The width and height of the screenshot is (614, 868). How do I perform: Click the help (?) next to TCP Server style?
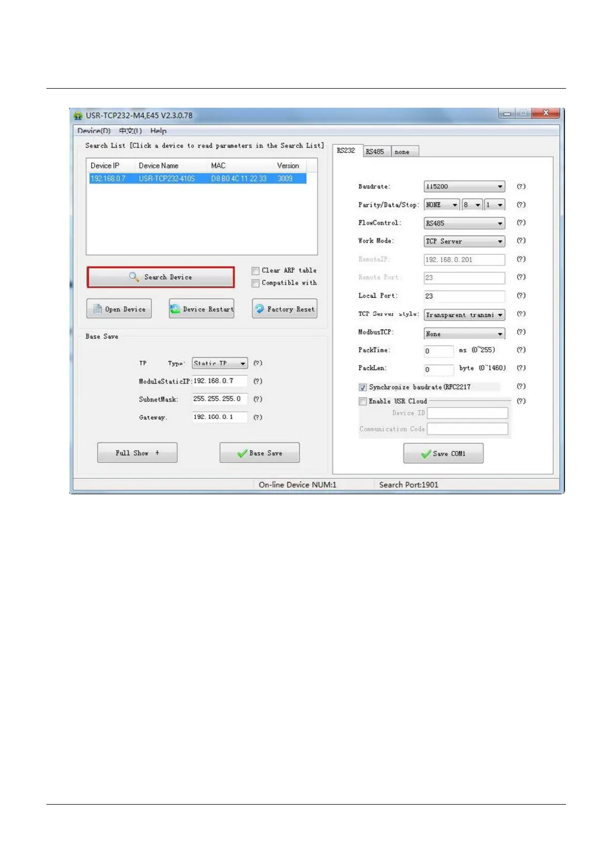(521, 314)
